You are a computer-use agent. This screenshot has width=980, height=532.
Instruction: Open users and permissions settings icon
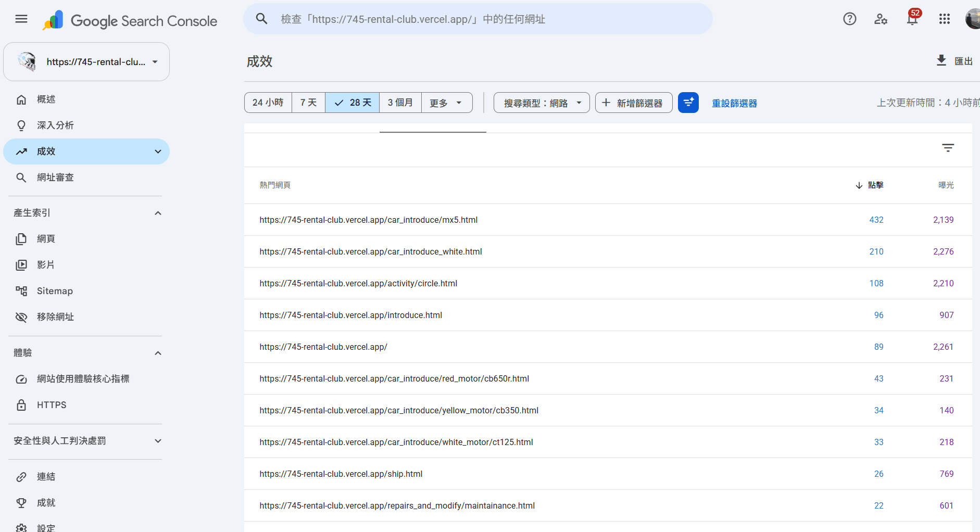[881, 19]
